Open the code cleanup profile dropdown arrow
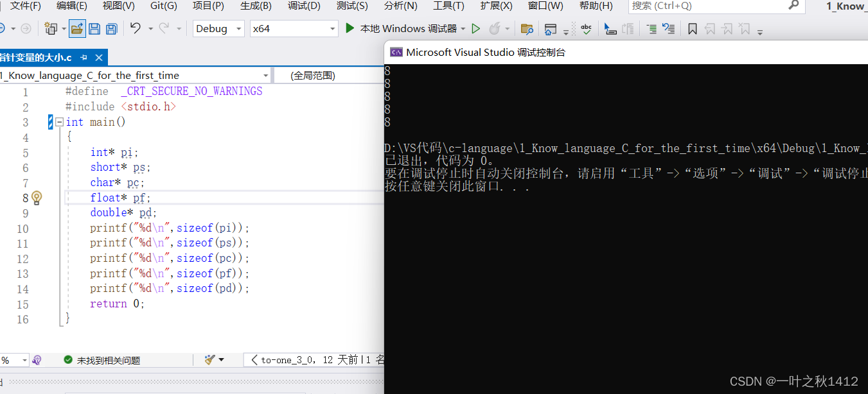 222,360
